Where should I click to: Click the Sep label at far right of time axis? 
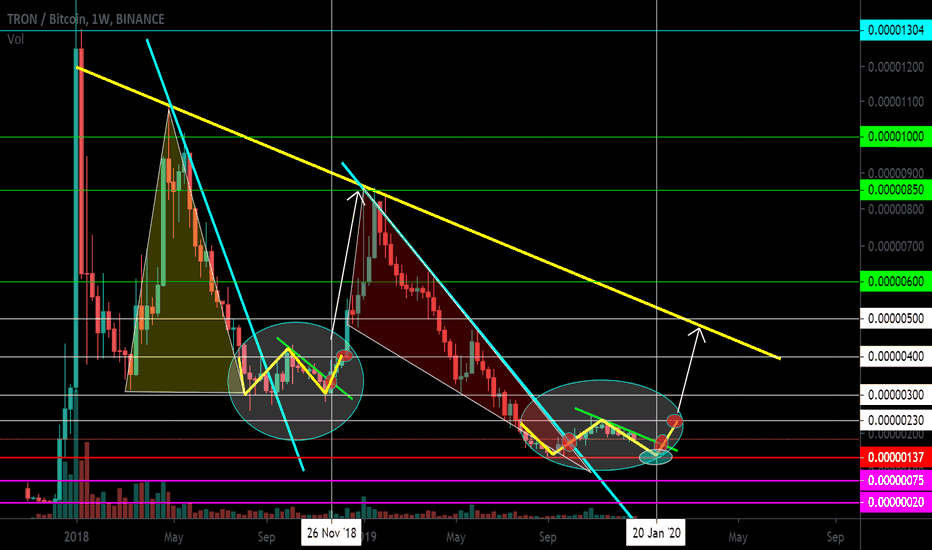coord(835,537)
